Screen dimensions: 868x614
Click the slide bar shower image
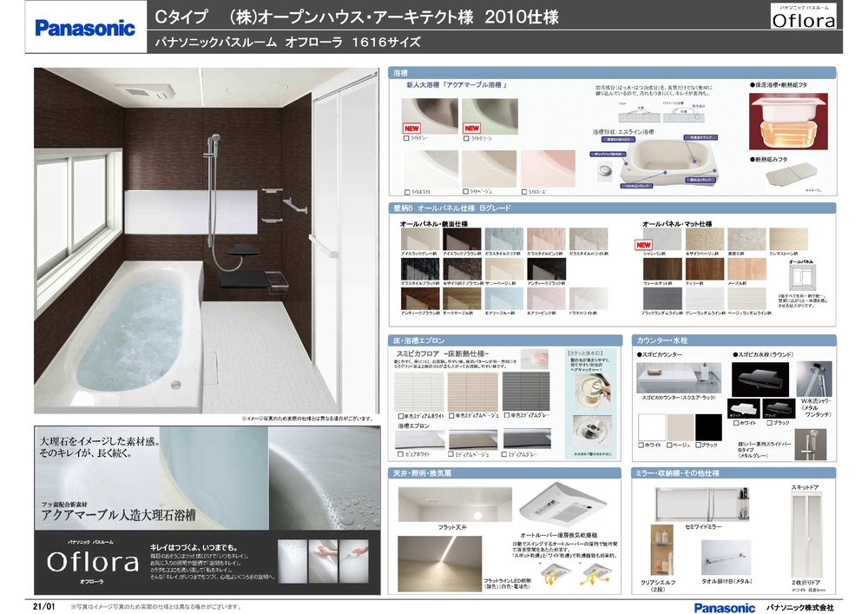click(810, 445)
